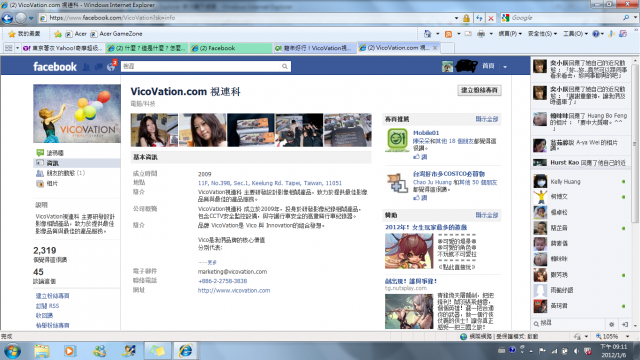640x360 pixels.
Task: Open Facebook notifications globe with badge
Action: pos(111,66)
